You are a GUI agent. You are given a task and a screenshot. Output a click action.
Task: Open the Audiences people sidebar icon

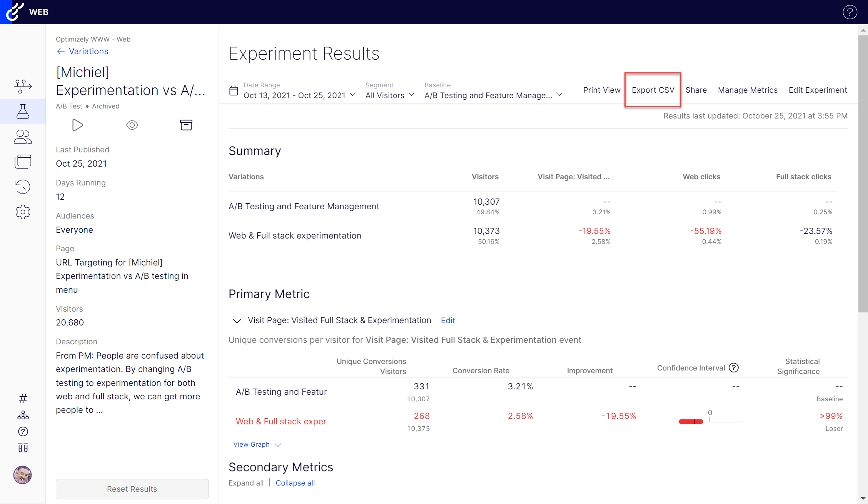[x=23, y=137]
